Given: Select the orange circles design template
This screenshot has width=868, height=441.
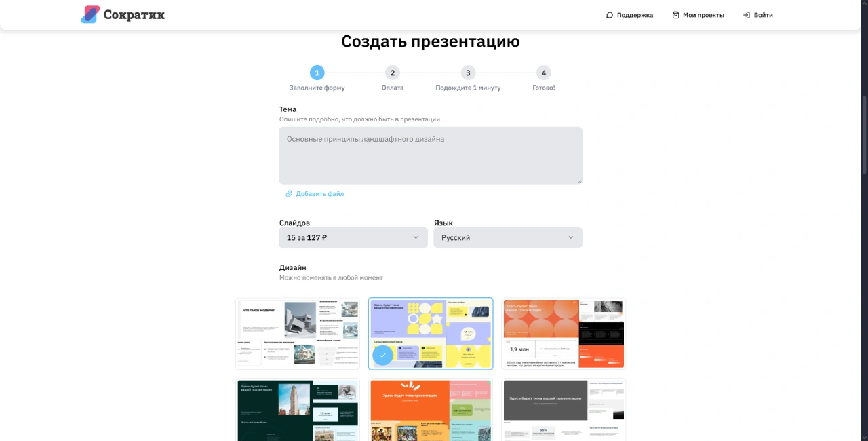Looking at the screenshot, I should pyautogui.click(x=564, y=333).
